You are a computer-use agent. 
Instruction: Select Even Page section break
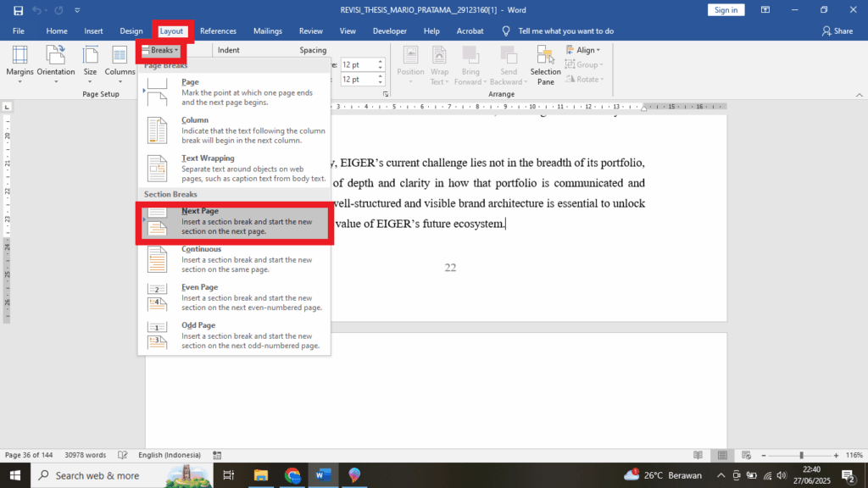[235, 297]
